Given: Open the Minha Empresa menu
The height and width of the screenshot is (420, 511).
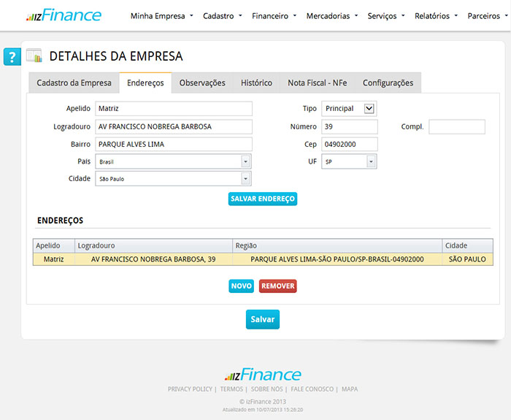Looking at the screenshot, I should click(161, 15).
